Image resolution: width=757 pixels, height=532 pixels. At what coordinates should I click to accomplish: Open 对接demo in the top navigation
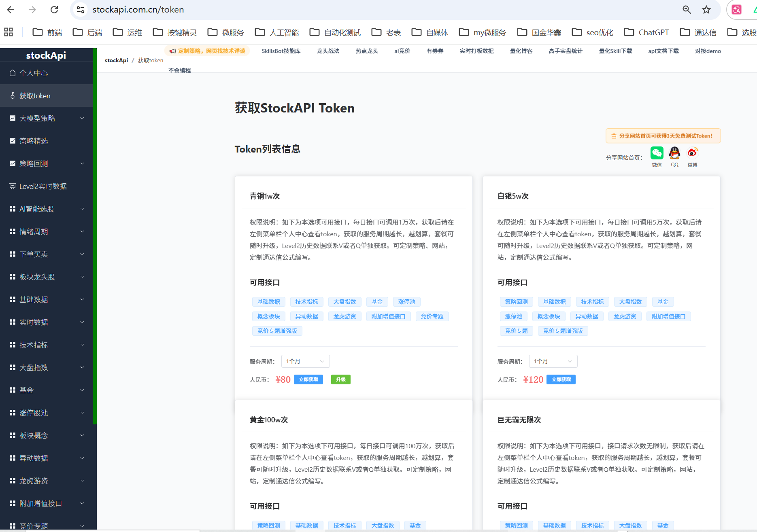(708, 51)
